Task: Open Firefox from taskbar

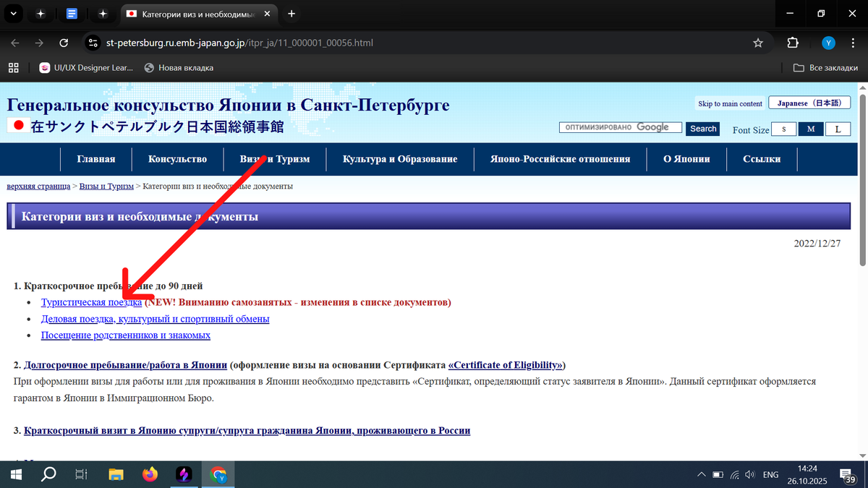Action: (x=150, y=474)
